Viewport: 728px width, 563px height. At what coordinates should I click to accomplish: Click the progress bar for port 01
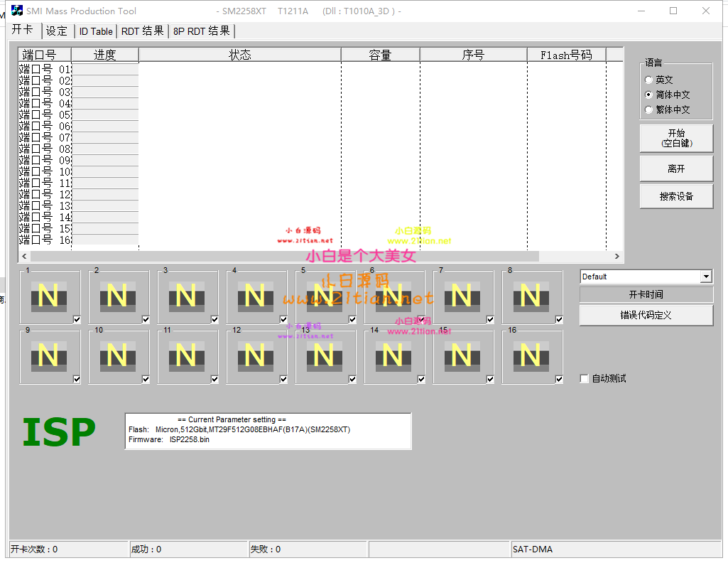tap(105, 69)
